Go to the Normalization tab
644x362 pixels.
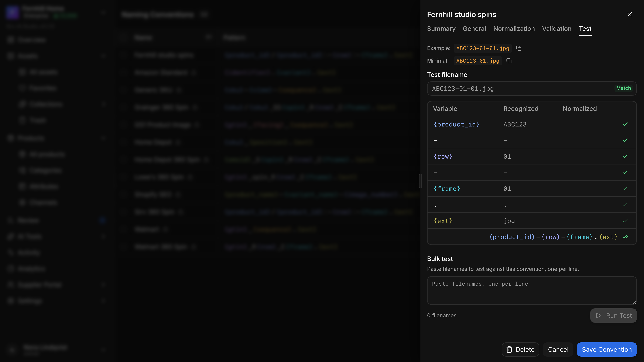[514, 29]
